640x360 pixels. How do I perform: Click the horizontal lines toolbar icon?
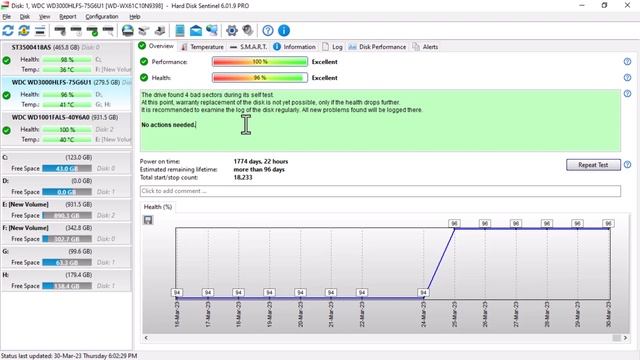click(40, 31)
